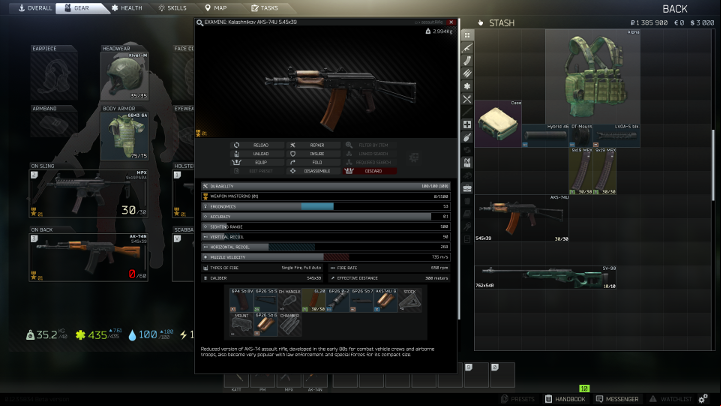The height and width of the screenshot is (406, 721).
Task: Filter stash by weapons rifle icon
Action: pyautogui.click(x=467, y=48)
